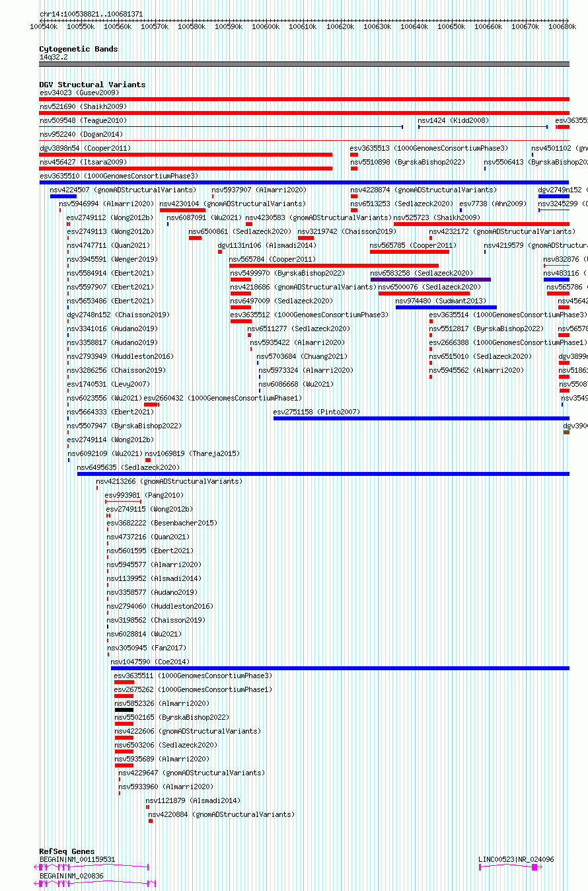Select nsv4230104 gnomAD variant label
This screenshot has height=891, width=588.
(233, 204)
